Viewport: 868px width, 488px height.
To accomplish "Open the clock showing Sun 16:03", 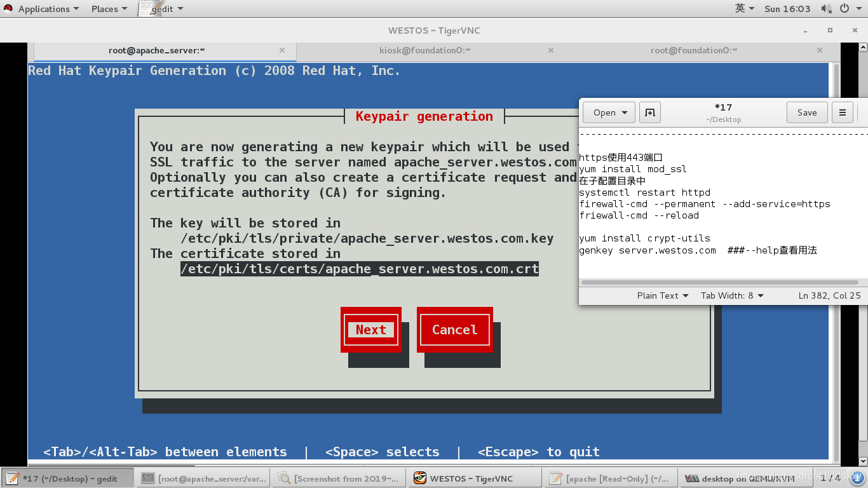I will coord(787,9).
